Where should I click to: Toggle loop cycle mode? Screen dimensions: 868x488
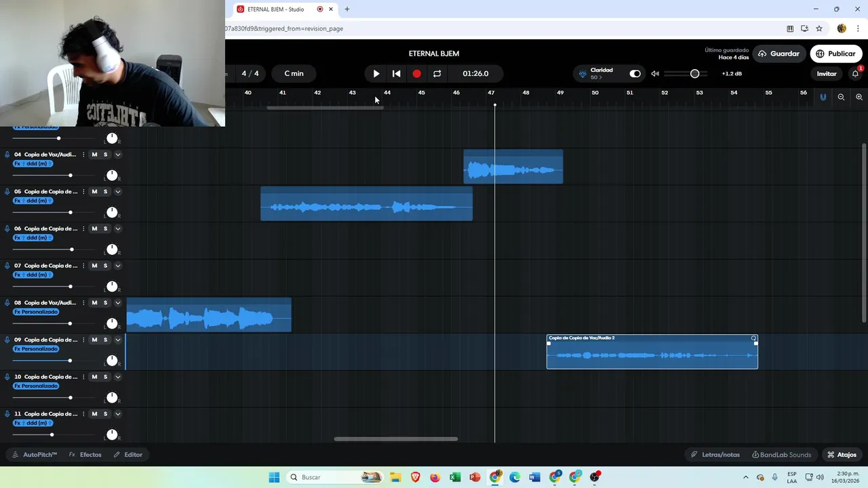[437, 73]
